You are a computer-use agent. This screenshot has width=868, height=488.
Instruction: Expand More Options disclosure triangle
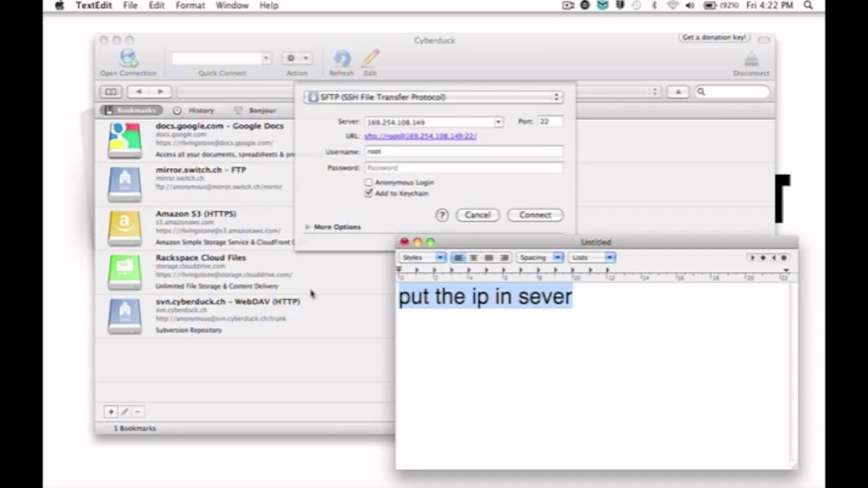pos(307,227)
